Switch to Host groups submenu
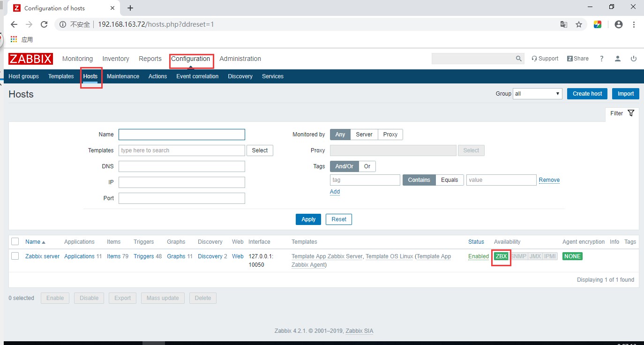The image size is (644, 345). click(23, 76)
